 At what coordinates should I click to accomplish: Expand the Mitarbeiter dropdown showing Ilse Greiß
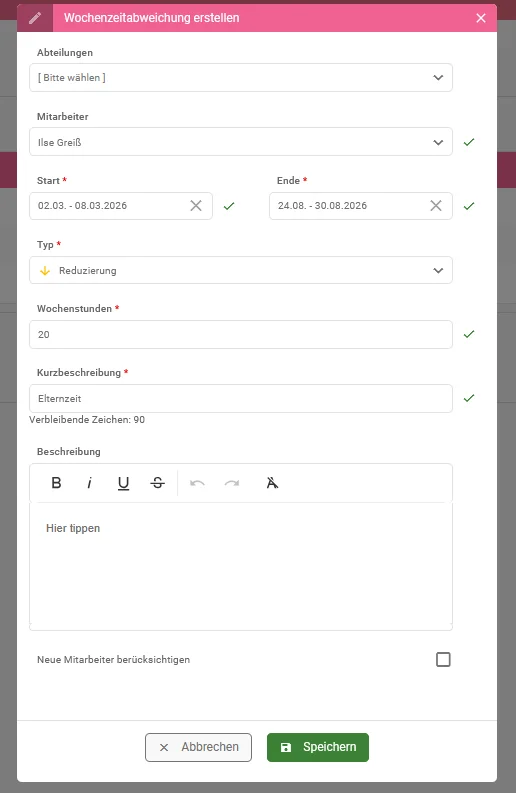pyautogui.click(x=241, y=142)
